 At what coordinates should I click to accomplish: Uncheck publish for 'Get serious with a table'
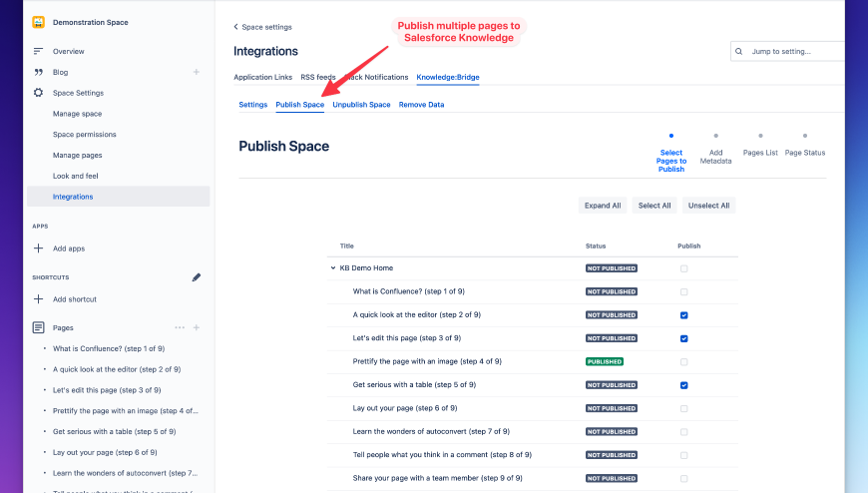(683, 385)
